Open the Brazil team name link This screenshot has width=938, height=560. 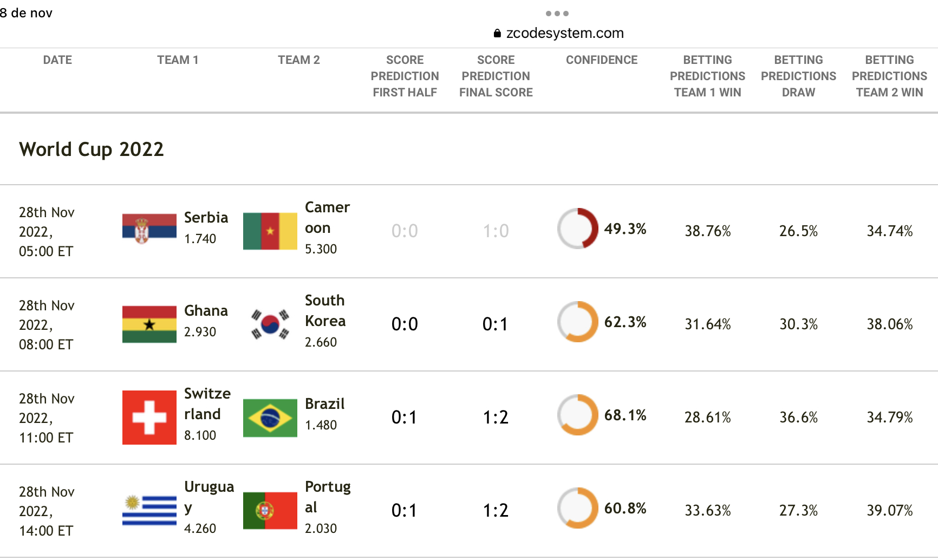[325, 403]
